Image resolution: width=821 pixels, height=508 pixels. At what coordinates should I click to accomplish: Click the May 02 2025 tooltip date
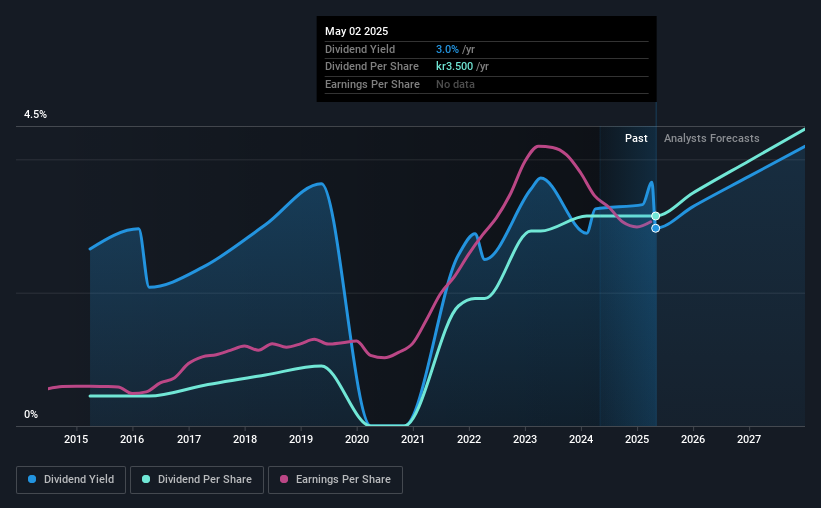point(357,31)
